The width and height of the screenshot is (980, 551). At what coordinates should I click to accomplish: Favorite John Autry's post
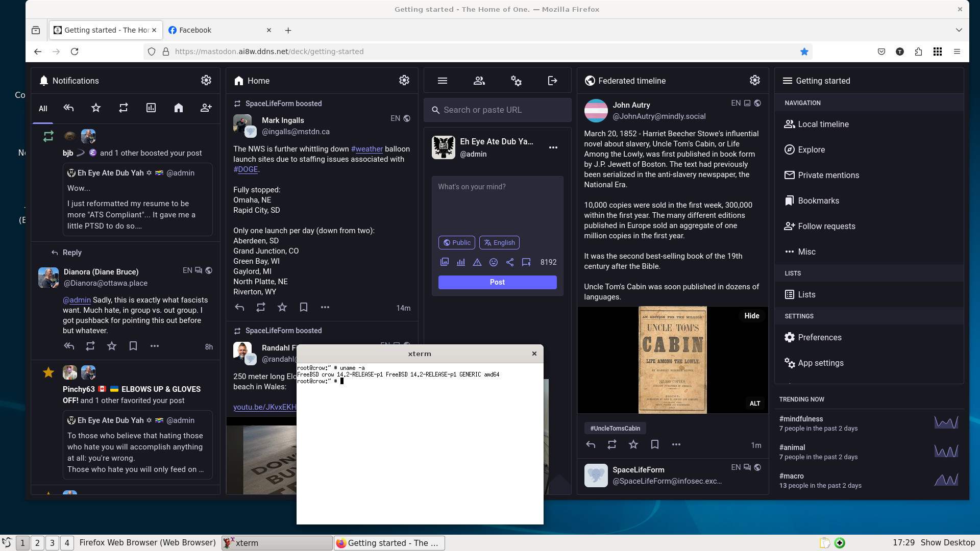[x=633, y=444]
